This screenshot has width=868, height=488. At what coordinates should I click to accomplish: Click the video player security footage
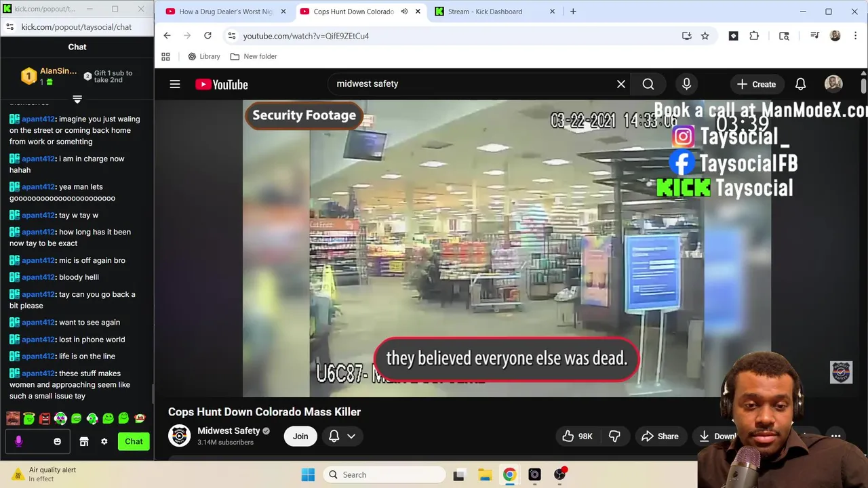pyautogui.click(x=507, y=248)
